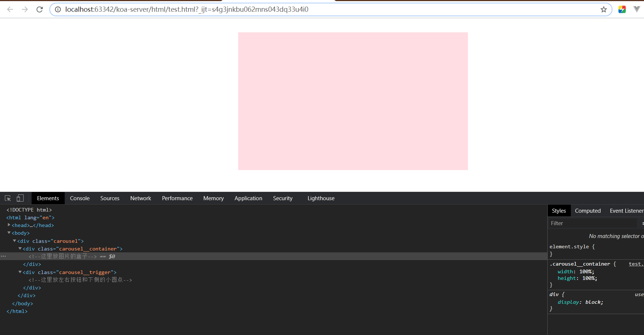Bookmark this page with the star

coord(604,10)
